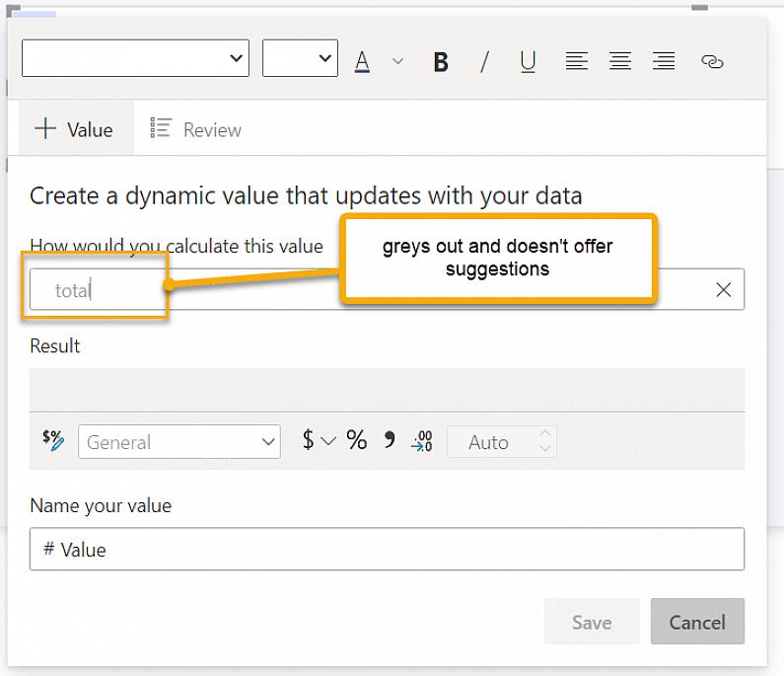Expand the General number format dropdown
The width and height of the screenshot is (784, 676).
(x=178, y=442)
